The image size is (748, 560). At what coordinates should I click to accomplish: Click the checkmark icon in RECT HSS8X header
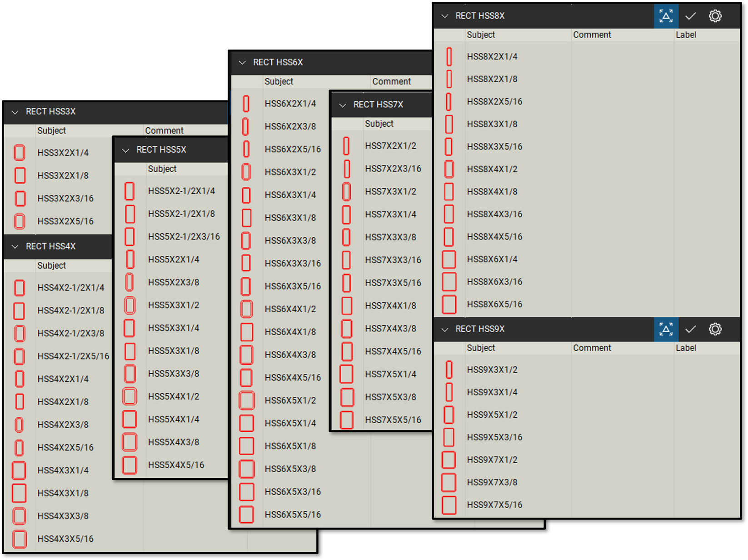coord(690,16)
